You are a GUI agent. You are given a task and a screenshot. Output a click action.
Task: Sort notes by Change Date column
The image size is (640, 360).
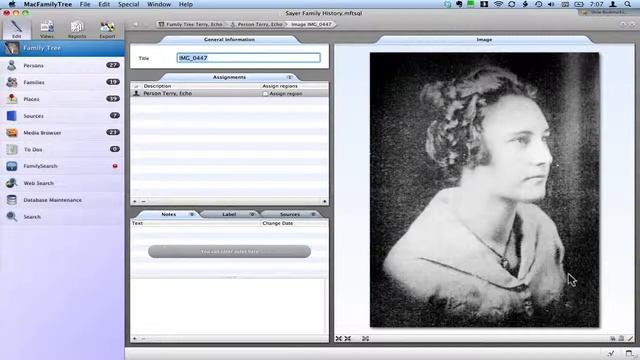tap(294, 223)
